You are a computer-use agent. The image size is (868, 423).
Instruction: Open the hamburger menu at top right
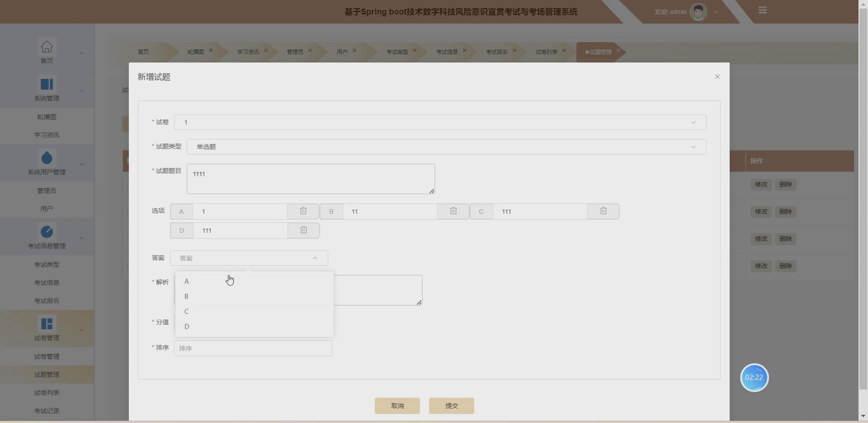tap(763, 10)
